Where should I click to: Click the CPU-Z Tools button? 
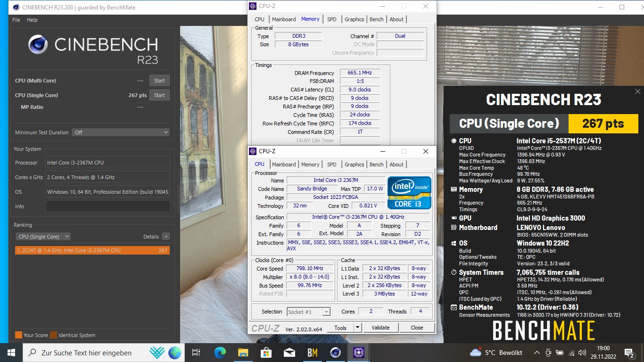340,328
